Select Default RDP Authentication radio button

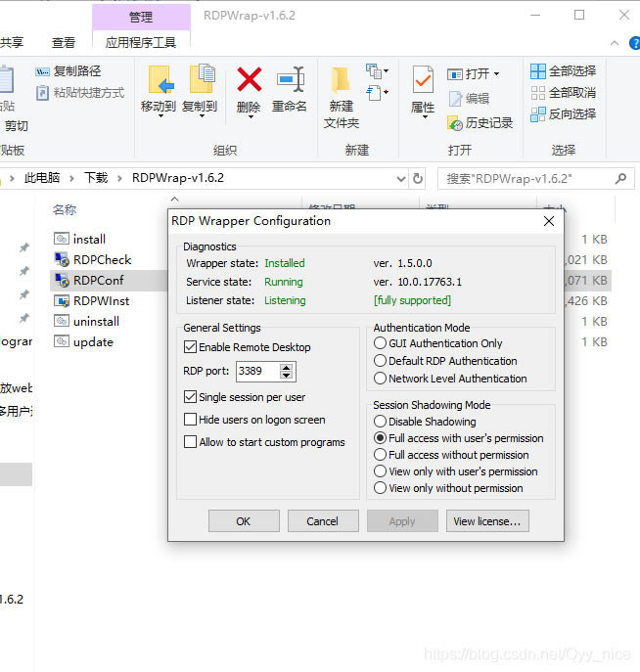[x=380, y=360]
